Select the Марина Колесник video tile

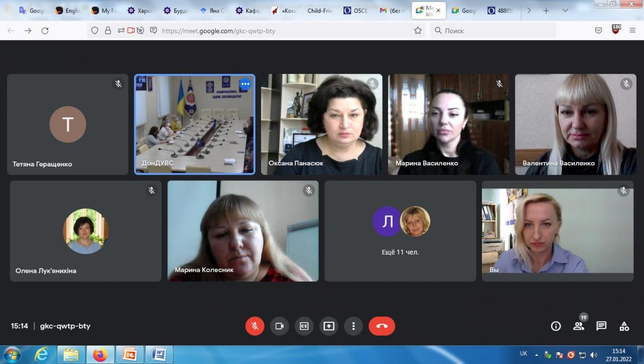coord(243,231)
